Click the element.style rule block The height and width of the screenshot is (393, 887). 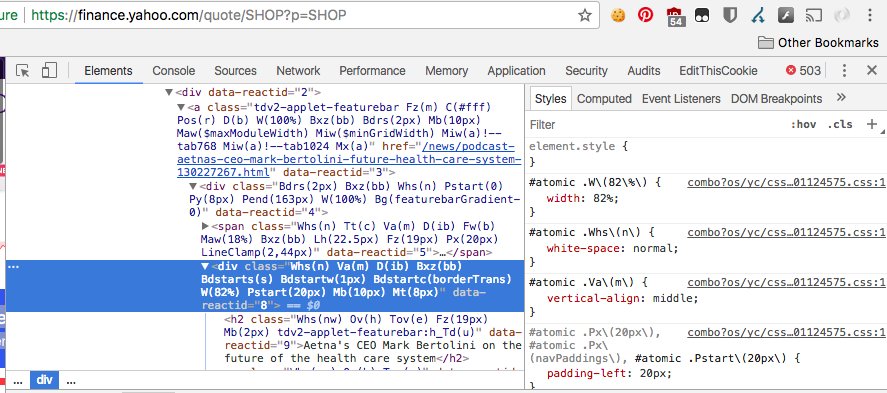(x=706, y=154)
